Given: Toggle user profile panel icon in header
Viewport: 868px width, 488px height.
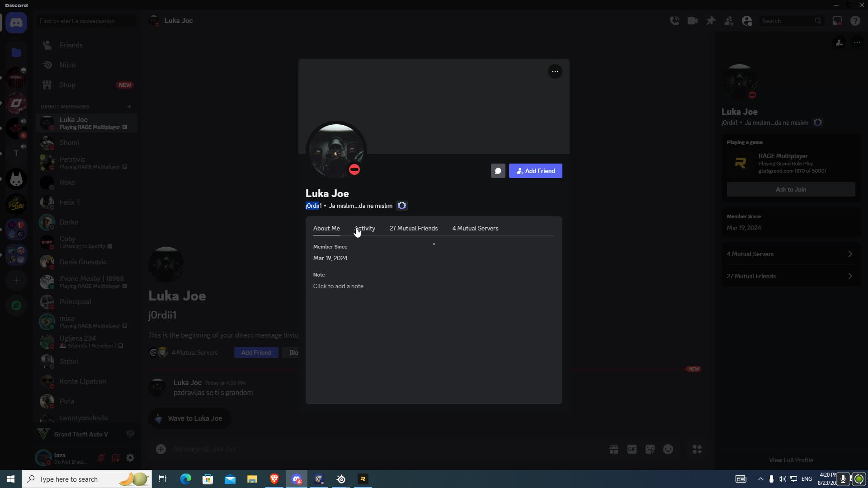Looking at the screenshot, I should [747, 21].
